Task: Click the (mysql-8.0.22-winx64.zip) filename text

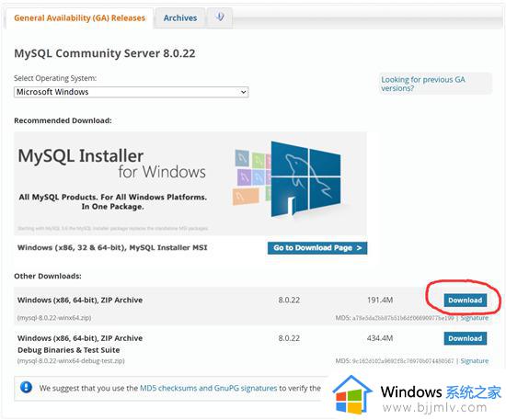Action: pos(54,318)
